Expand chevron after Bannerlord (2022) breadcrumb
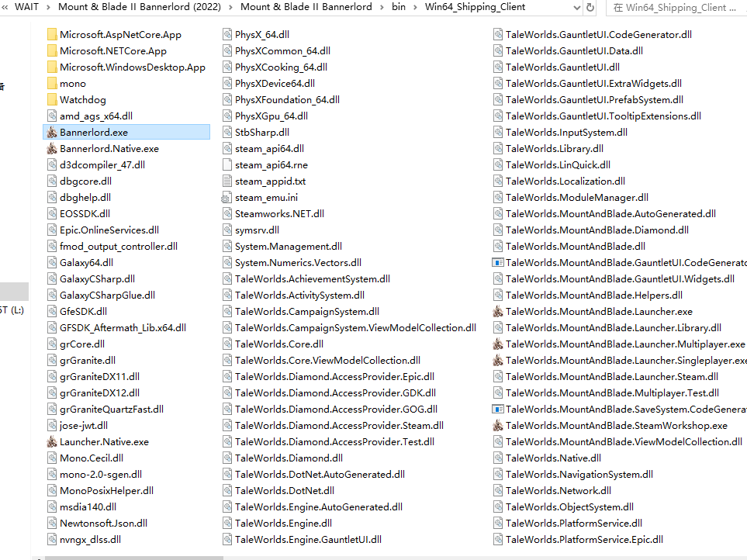 coord(230,7)
